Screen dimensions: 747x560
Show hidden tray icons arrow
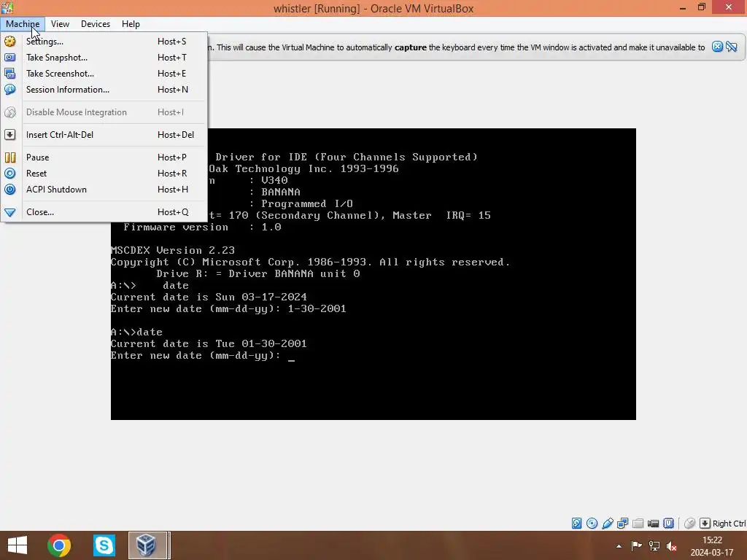pos(619,546)
